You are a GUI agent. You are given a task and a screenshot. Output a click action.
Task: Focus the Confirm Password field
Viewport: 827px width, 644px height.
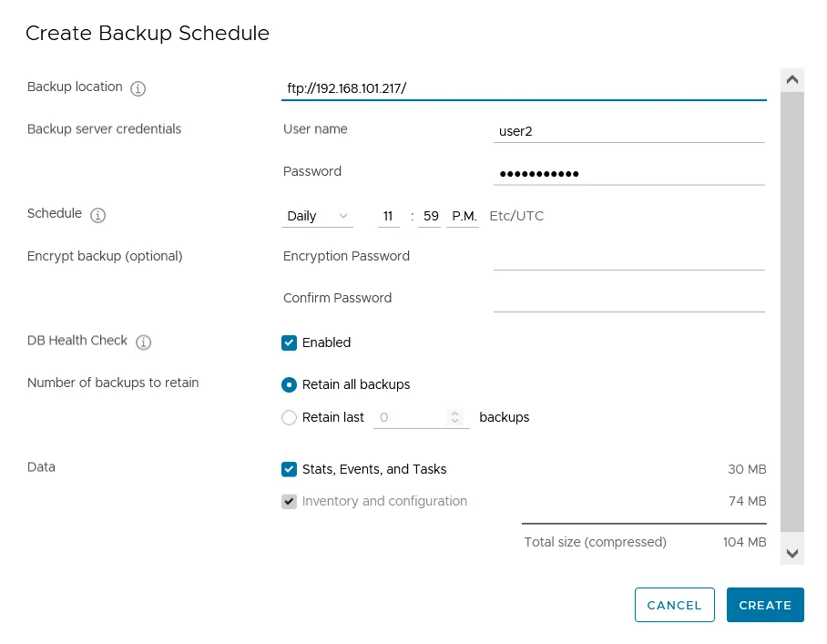(x=628, y=300)
